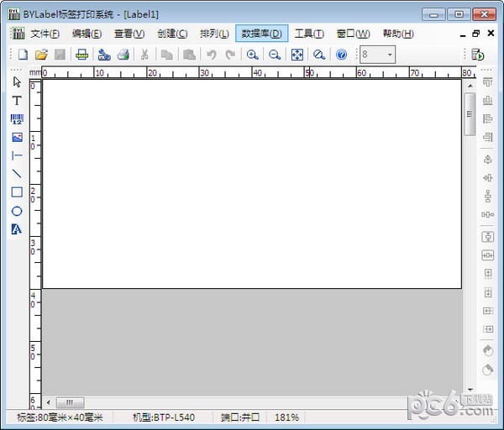
Task: Select the Rectangle tool
Action: point(17,192)
